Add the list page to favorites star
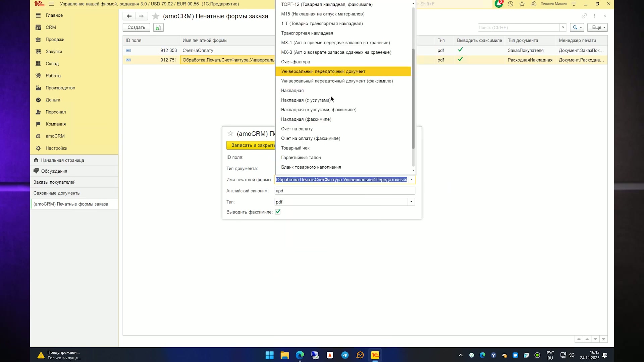This screenshot has height=362, width=644. click(x=155, y=16)
